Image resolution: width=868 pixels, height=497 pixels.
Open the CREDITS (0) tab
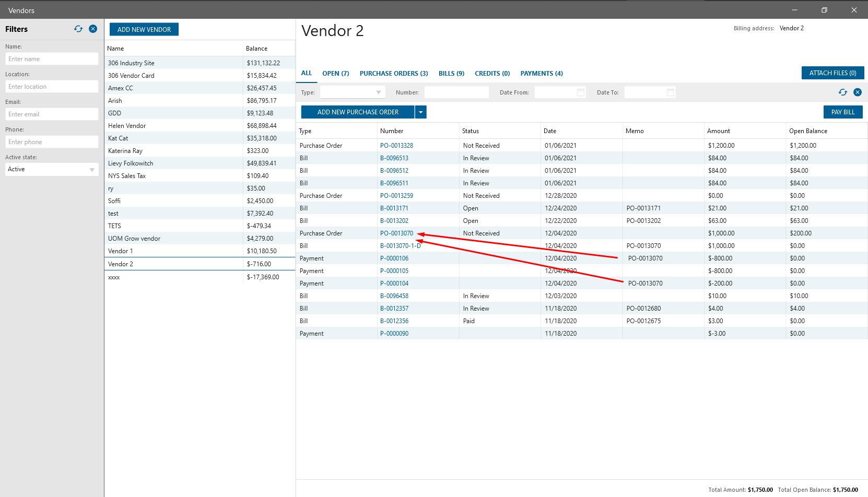492,74
